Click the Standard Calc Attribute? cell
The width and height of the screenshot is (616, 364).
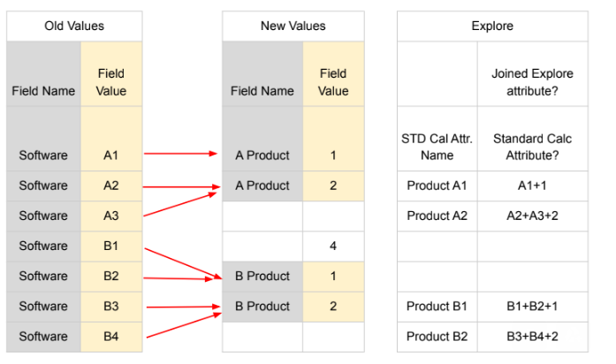[531, 147]
